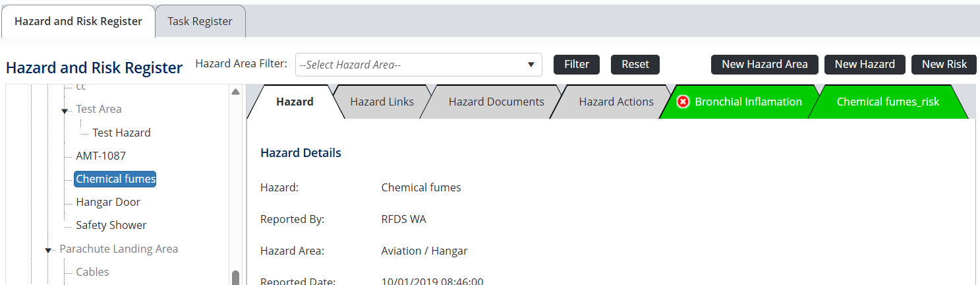Click the red error icon on Bronchial Inflamation tab
Viewport: 980px width, 285px height.
click(x=683, y=102)
